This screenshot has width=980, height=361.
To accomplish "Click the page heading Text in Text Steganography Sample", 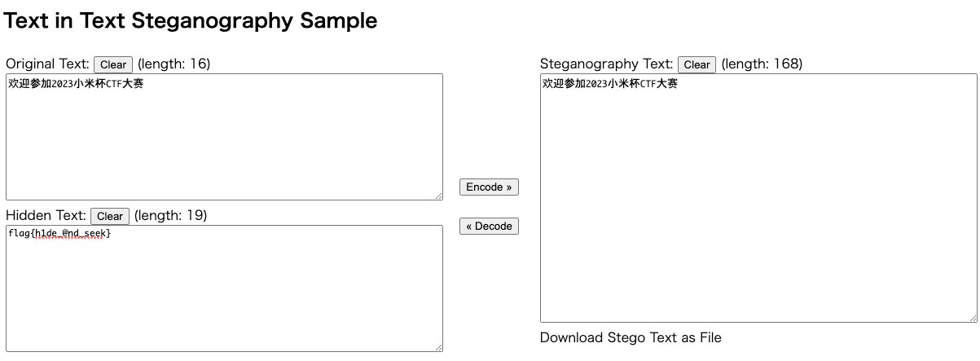I will point(191,20).
